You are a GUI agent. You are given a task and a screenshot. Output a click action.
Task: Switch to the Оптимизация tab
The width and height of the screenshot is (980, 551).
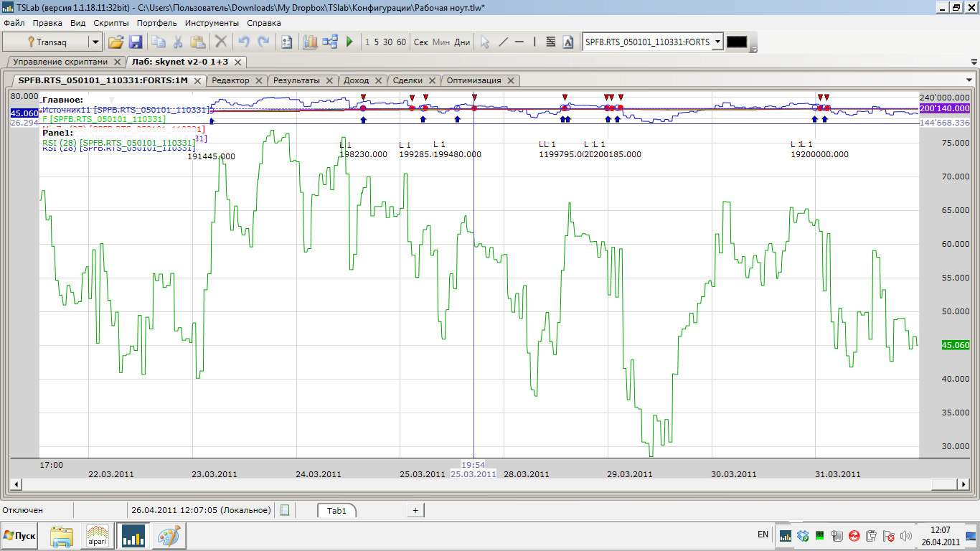coord(475,80)
